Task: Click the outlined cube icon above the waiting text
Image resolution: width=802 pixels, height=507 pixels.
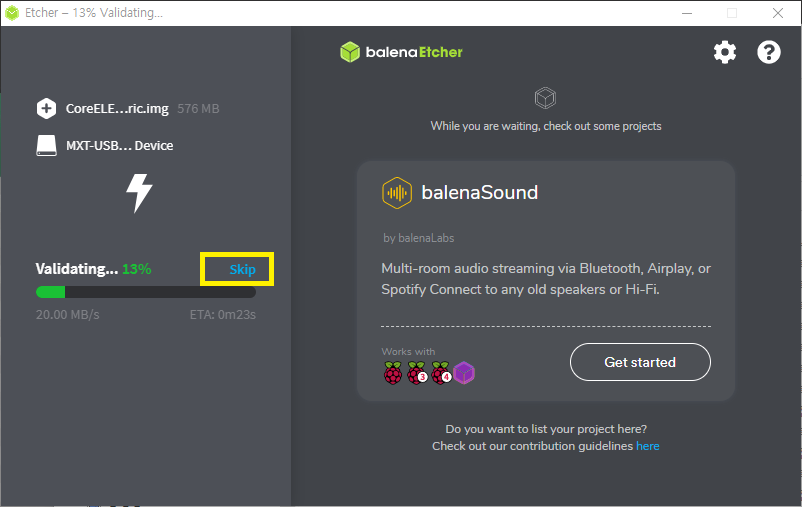Action: point(545,98)
